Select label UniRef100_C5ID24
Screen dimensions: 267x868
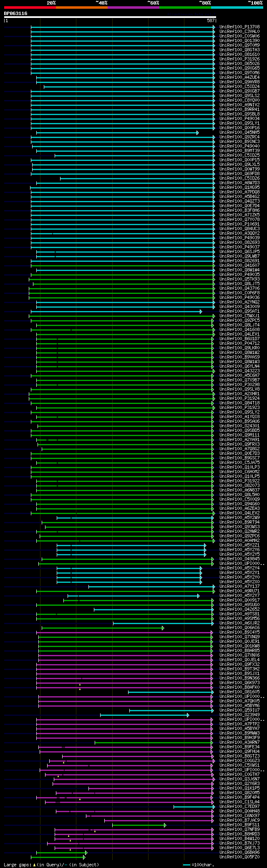tap(239, 87)
